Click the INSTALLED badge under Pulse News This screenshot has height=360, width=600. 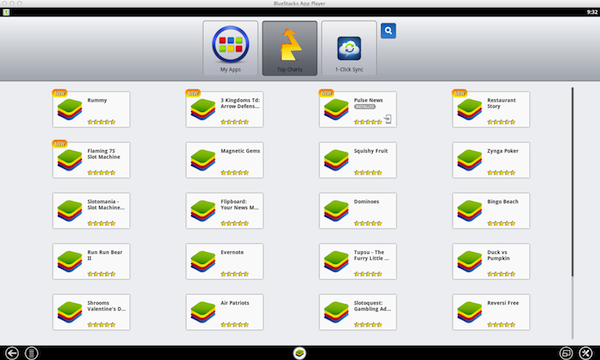coord(364,107)
